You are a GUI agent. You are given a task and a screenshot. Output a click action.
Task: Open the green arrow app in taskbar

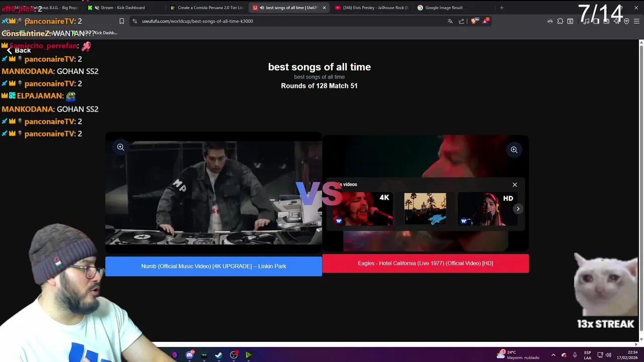point(248,355)
